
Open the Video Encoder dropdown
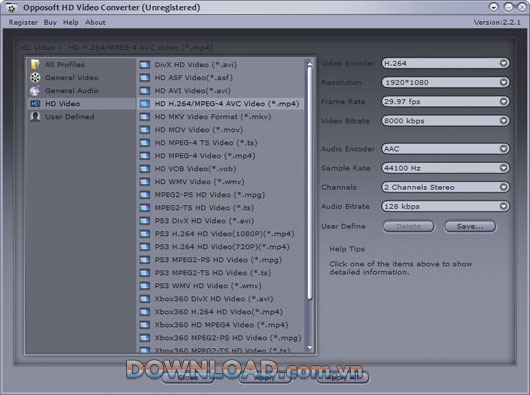[445, 63]
